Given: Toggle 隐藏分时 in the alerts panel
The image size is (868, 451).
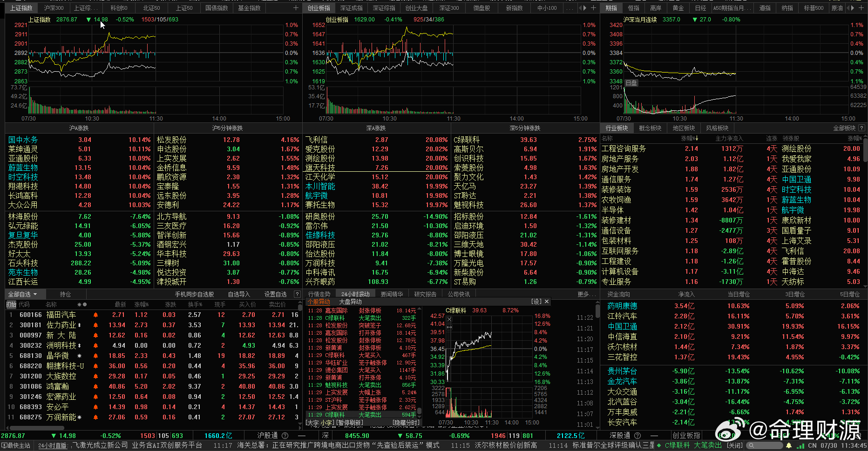Looking at the screenshot, I should [406, 423].
